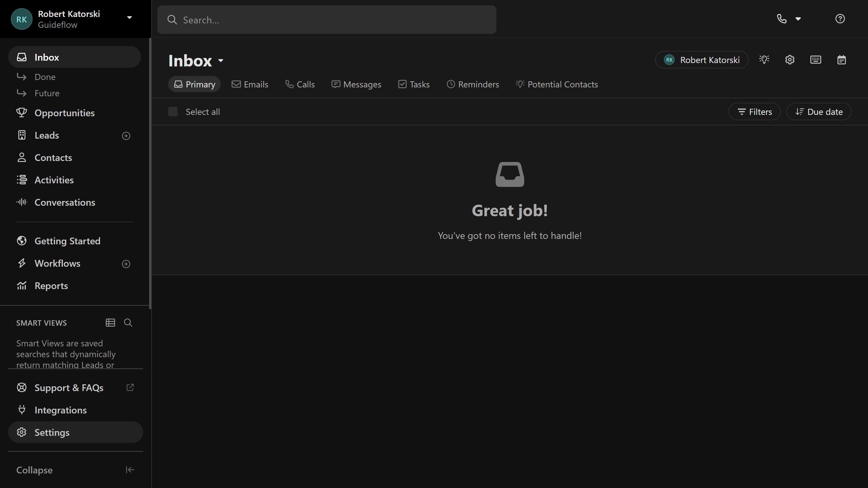868x488 pixels.
Task: Click the Leads building icon
Action: (x=22, y=135)
